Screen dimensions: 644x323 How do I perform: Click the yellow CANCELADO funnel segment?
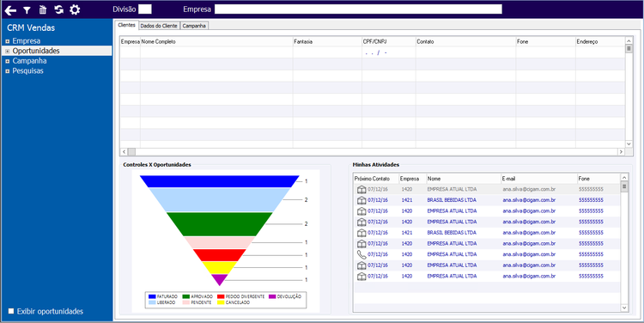click(220, 267)
